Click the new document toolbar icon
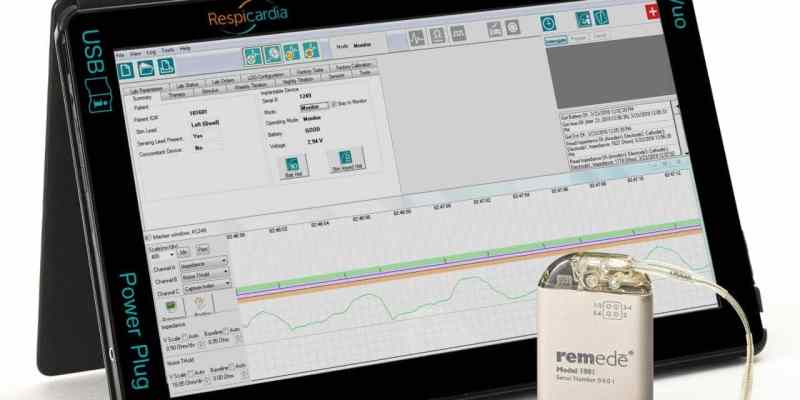 pos(126,70)
